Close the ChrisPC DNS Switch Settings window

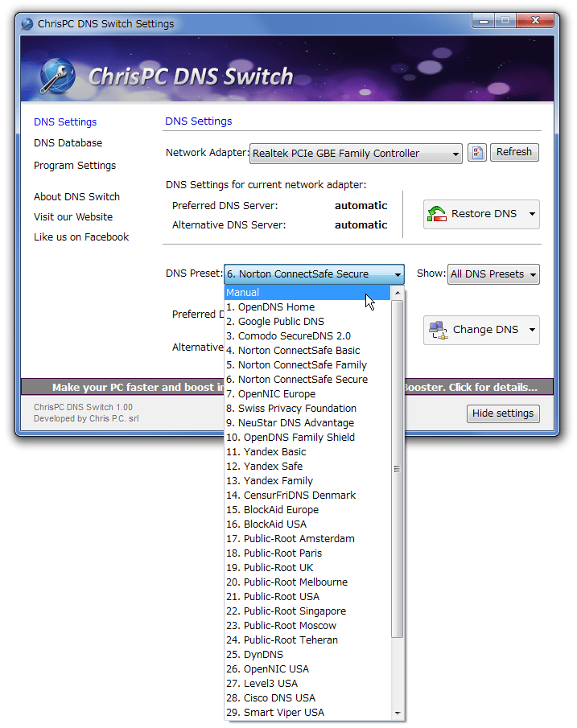(535, 21)
